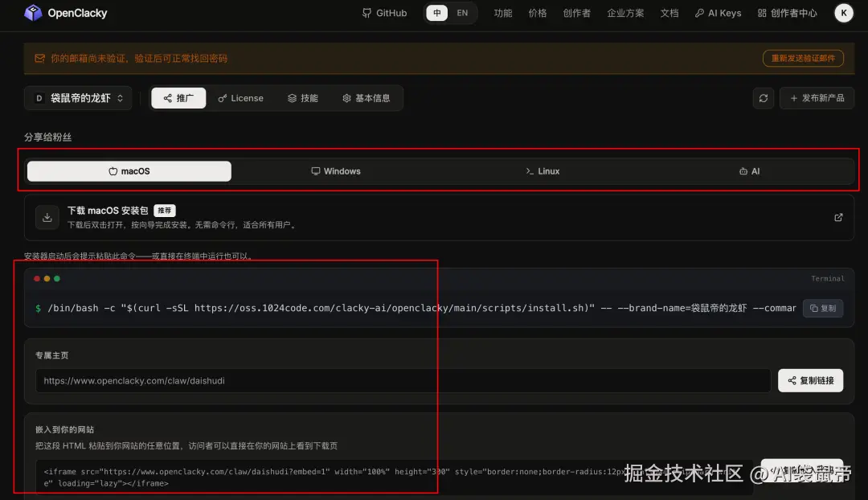Click the envelope icon in warning banner
Image resolution: width=868 pixels, height=500 pixels.
(x=40, y=58)
